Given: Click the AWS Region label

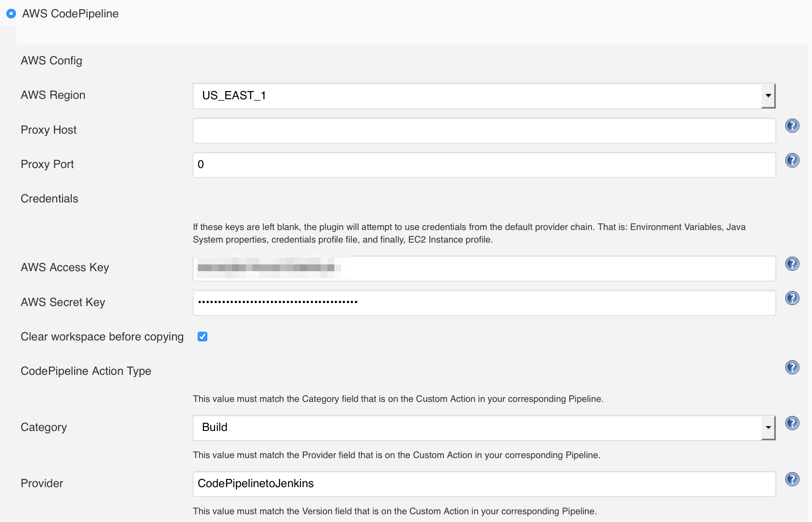Looking at the screenshot, I should (53, 95).
